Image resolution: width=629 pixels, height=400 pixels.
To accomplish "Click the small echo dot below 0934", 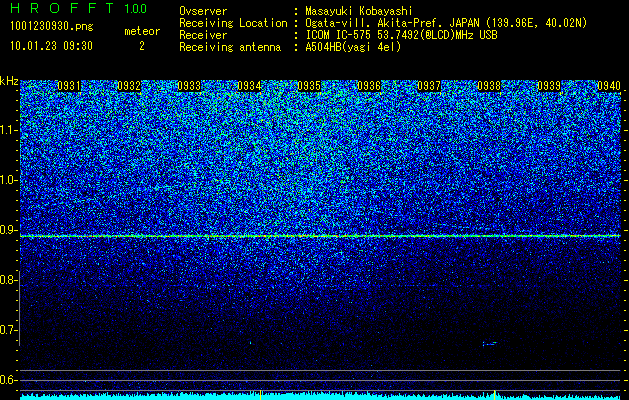I will tap(251, 343).
